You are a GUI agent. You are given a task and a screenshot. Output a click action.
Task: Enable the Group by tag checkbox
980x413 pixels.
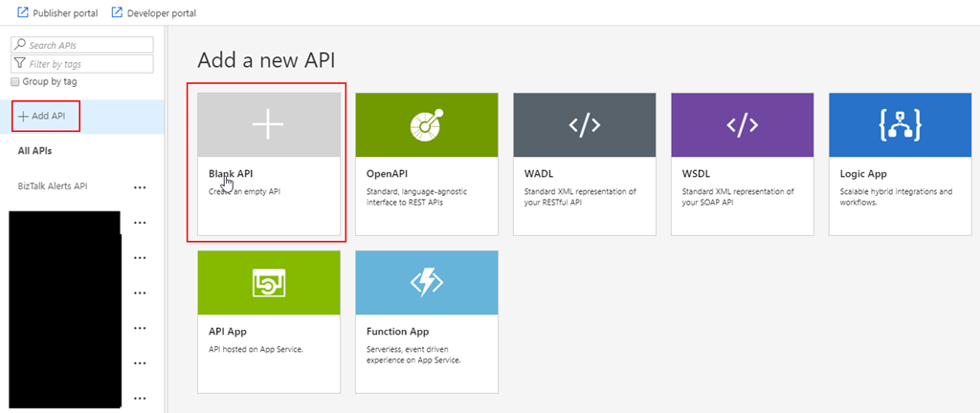pos(15,82)
